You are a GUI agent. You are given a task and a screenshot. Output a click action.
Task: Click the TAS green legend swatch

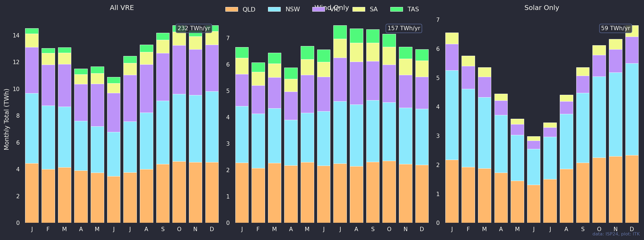pos(396,9)
